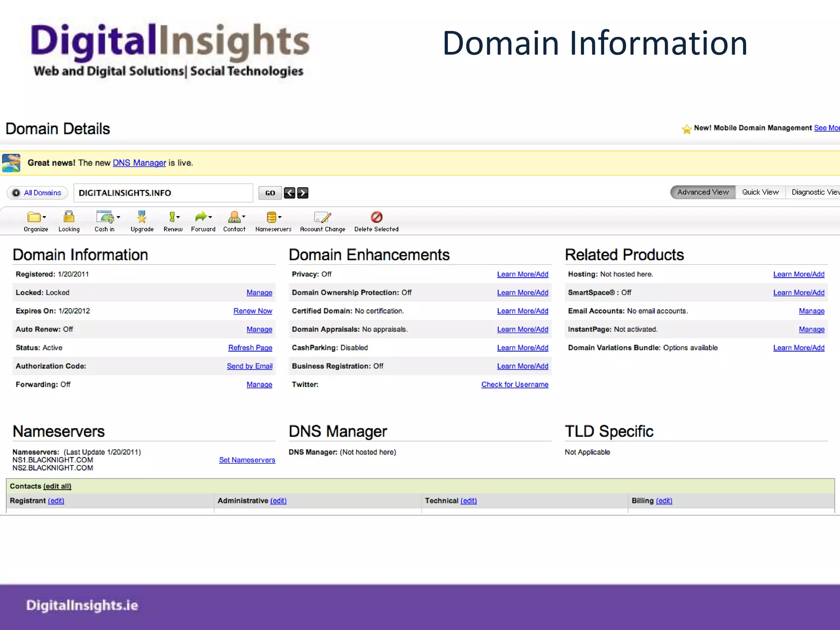
Task: Open the Set Nameservers link
Action: click(247, 460)
